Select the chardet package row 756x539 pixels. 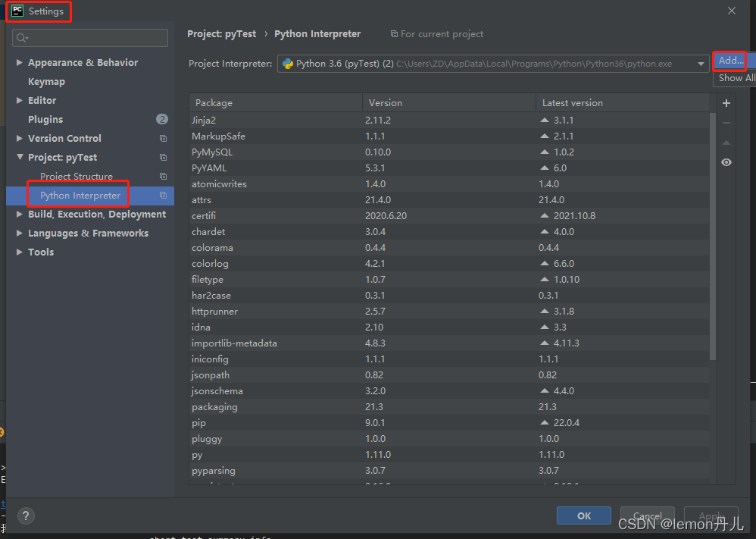[x=449, y=232]
